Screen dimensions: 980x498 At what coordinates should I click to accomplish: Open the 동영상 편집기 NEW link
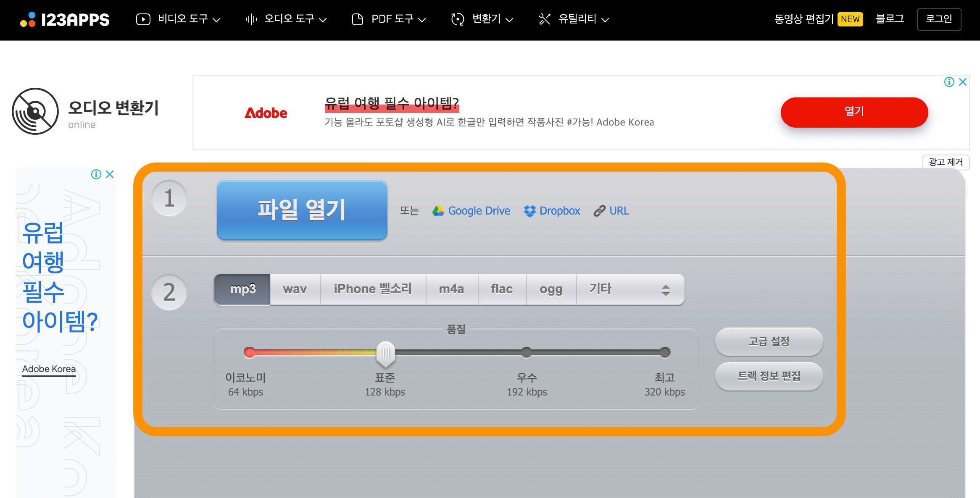click(x=819, y=19)
